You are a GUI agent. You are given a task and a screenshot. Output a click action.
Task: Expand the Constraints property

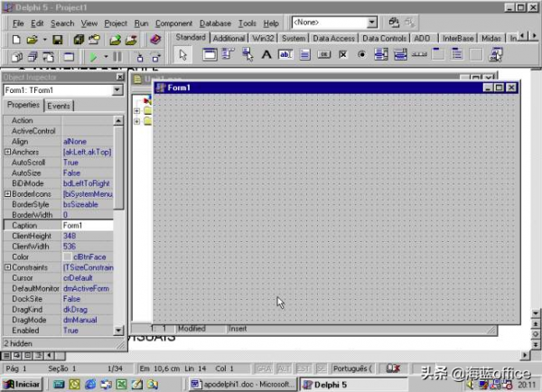7,267
